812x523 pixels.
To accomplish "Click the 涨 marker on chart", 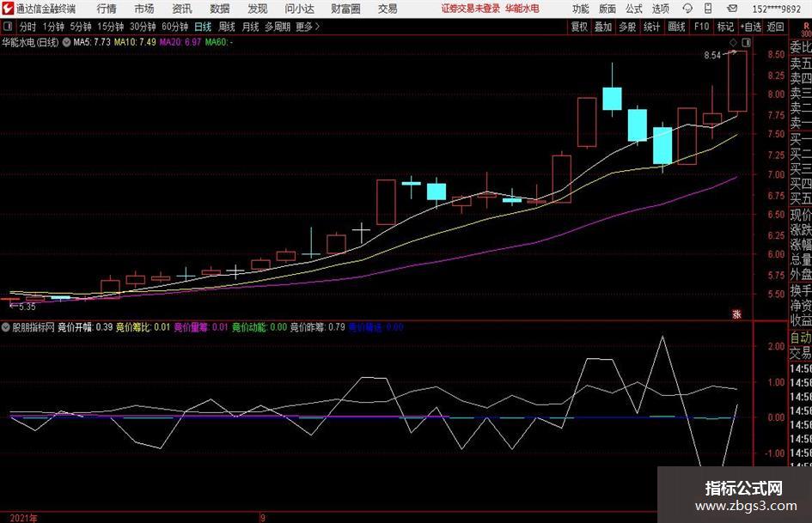I will (x=737, y=313).
